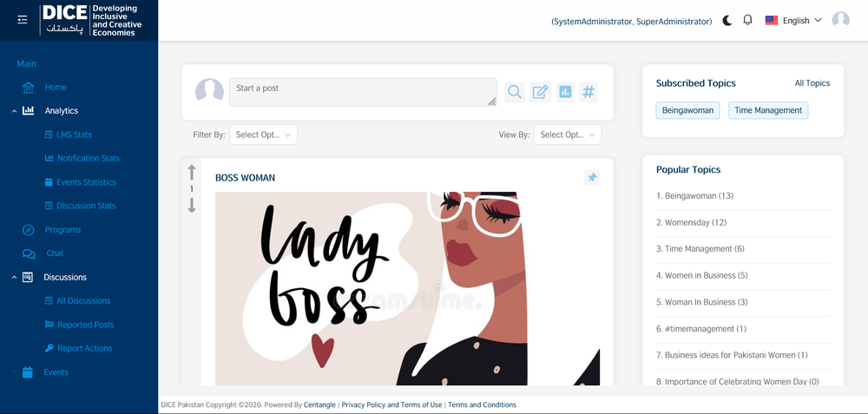Pin the BOSS WOMAN post

click(x=592, y=178)
